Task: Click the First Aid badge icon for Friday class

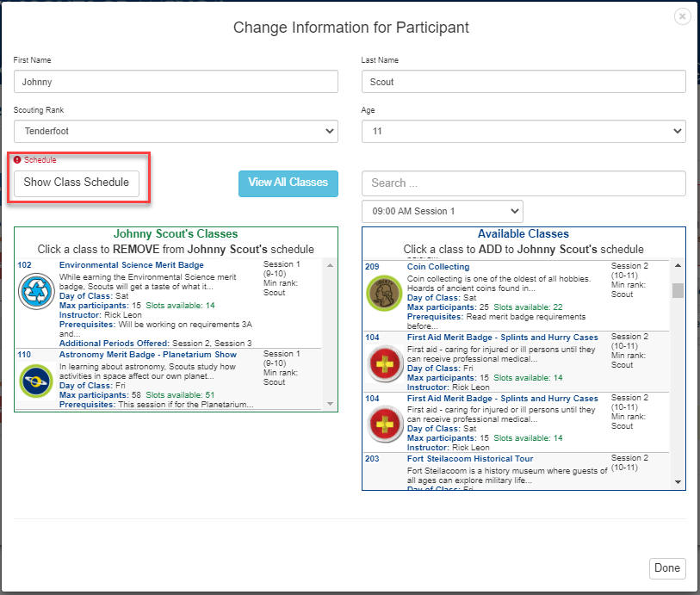Action: coord(384,363)
